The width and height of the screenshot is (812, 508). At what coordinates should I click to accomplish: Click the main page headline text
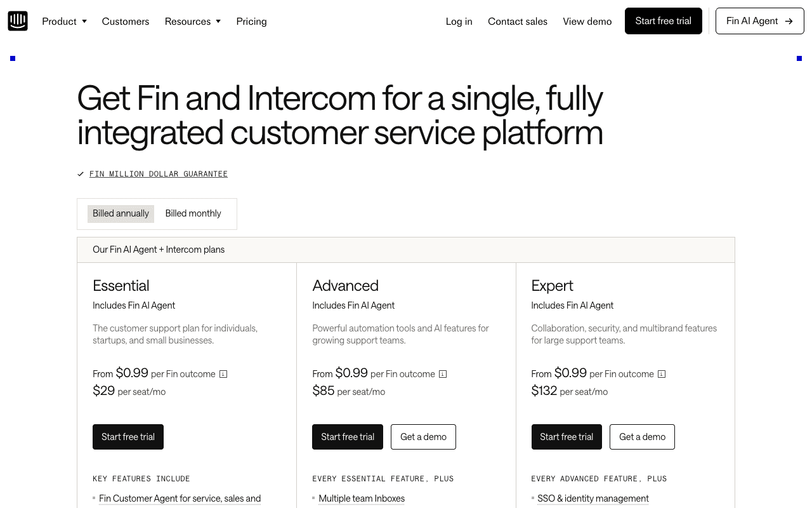[340, 115]
